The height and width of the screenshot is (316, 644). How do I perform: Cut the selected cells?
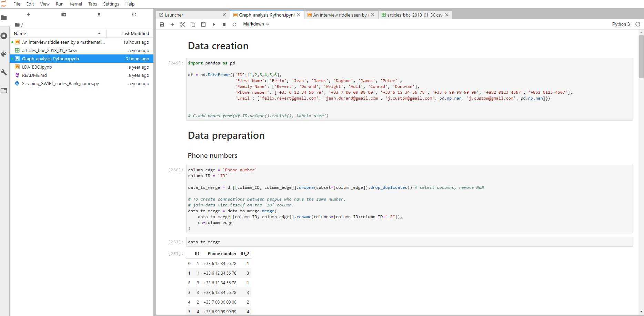pyautogui.click(x=183, y=24)
